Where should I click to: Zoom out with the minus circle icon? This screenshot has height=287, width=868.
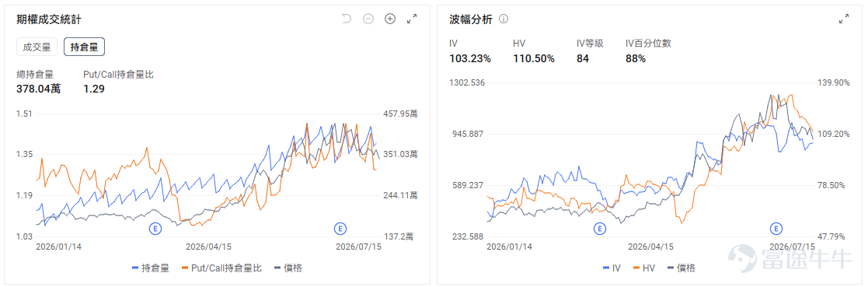[x=368, y=19]
